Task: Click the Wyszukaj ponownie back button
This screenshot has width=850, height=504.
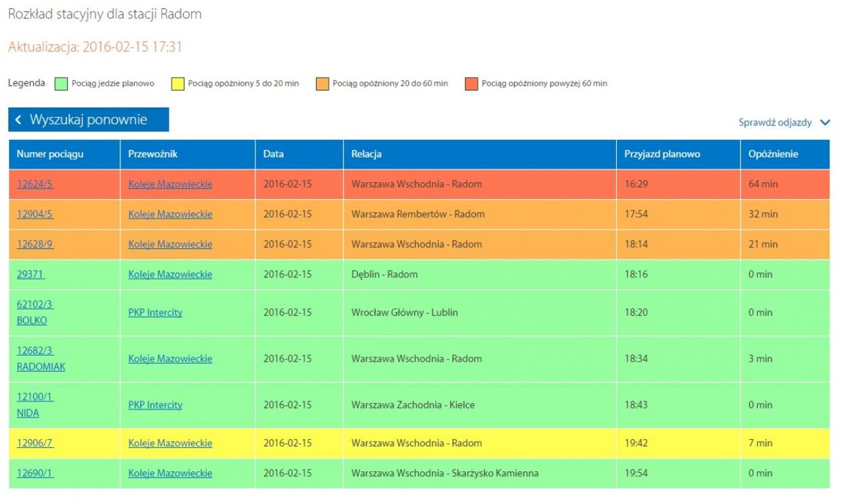Action: 88,120
